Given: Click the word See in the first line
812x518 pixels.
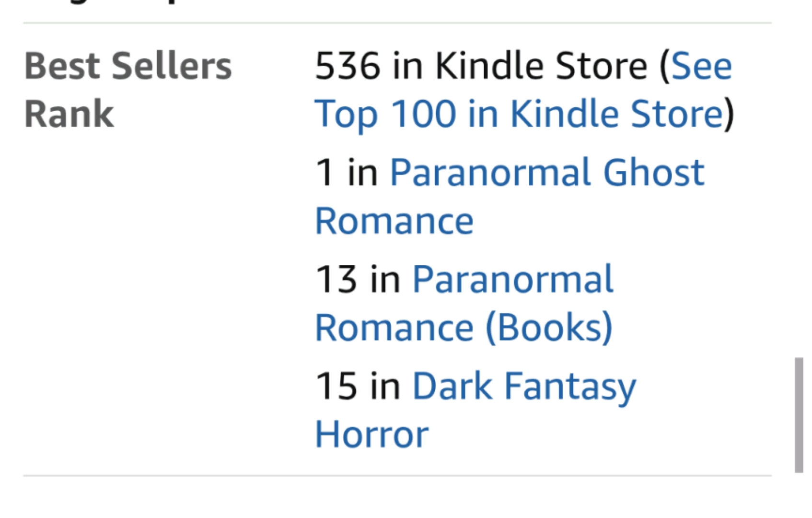Looking at the screenshot, I should tap(701, 66).
